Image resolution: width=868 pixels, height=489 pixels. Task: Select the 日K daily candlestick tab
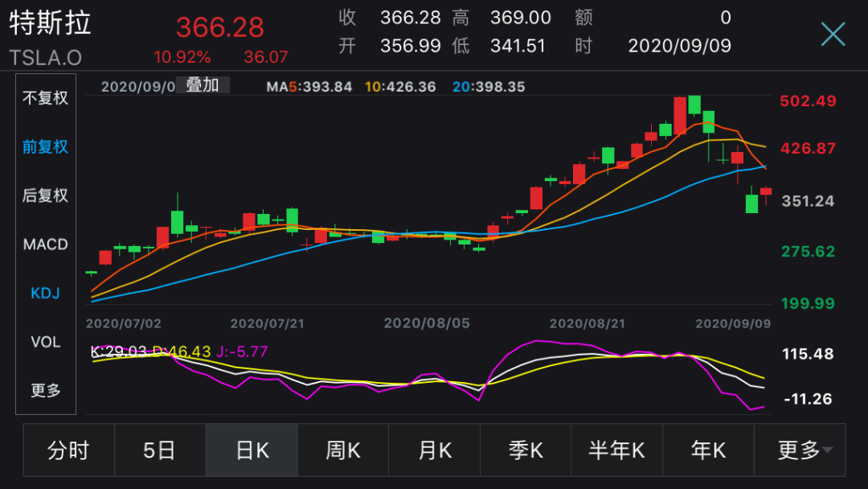point(252,450)
